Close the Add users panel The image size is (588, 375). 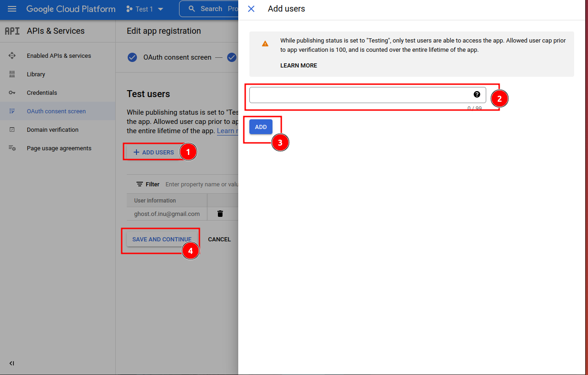(251, 9)
